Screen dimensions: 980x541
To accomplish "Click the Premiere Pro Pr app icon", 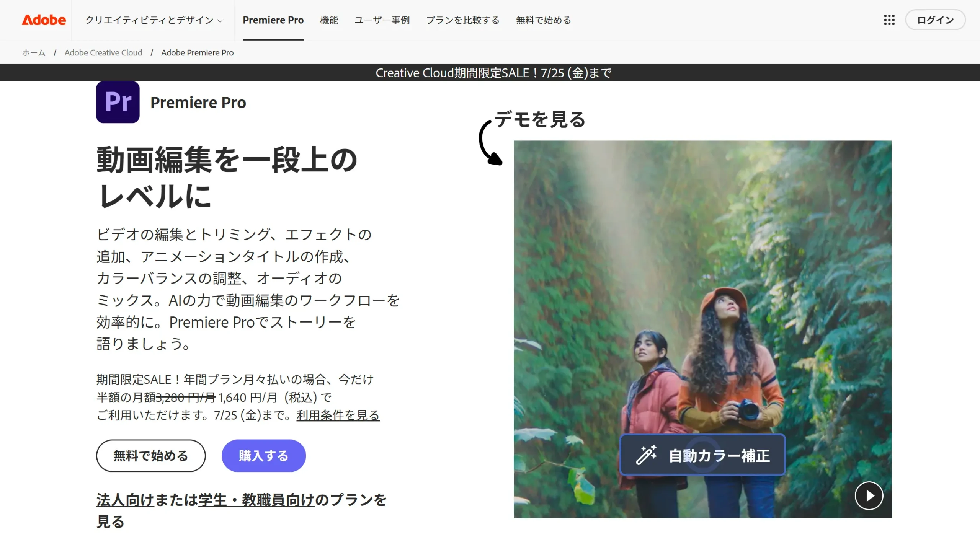I will pyautogui.click(x=118, y=102).
